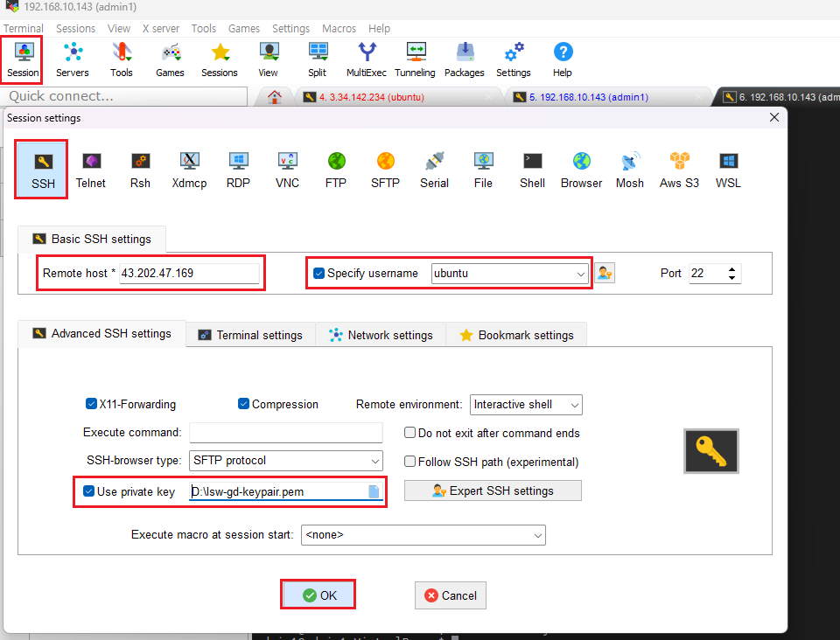Open the Tunneling toolbar icon
This screenshot has height=640, width=840.
coord(415,59)
